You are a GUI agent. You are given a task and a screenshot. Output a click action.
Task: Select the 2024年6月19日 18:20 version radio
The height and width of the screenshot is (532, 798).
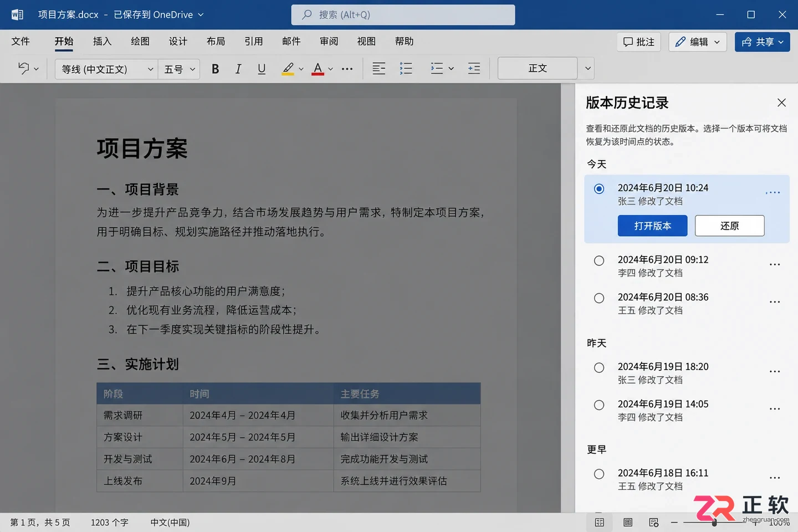[599, 367]
